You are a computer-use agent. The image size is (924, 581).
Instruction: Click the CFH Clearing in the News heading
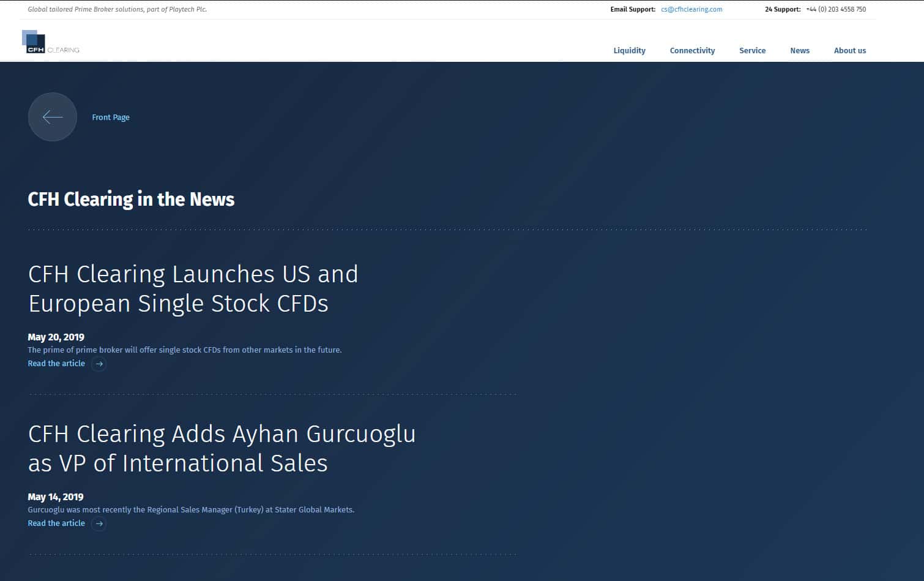pos(131,200)
